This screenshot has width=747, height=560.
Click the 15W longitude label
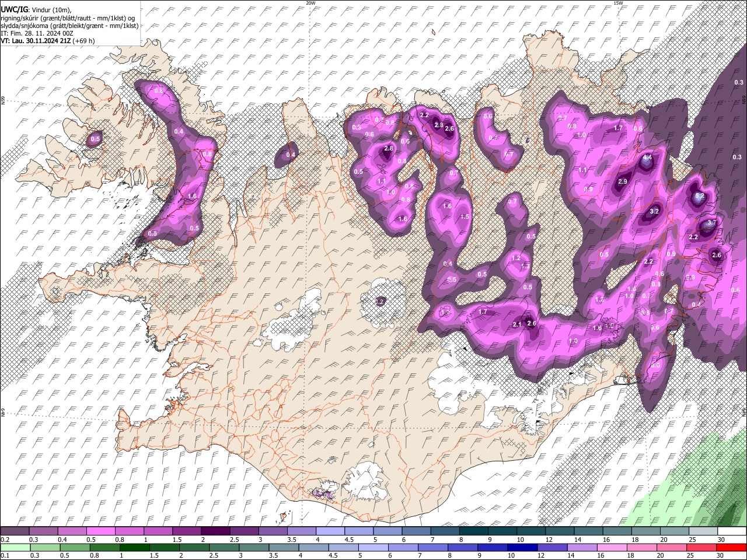[617, 3]
